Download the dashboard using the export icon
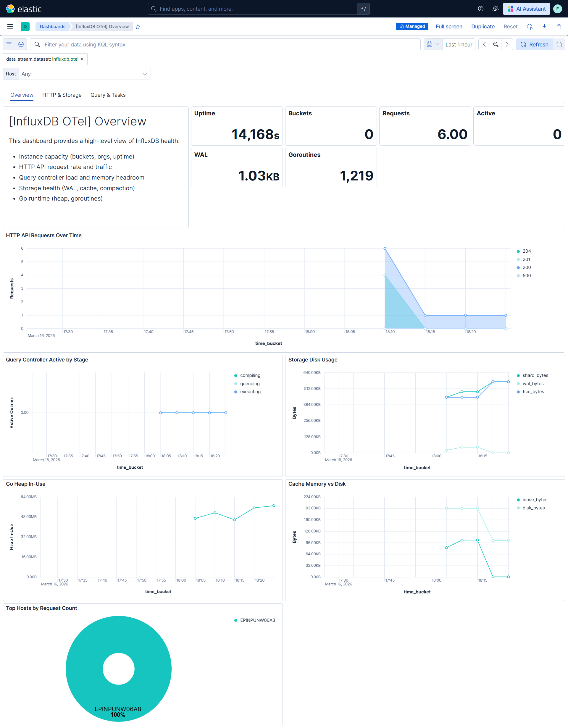Image resolution: width=568 pixels, height=728 pixels. 545,26
